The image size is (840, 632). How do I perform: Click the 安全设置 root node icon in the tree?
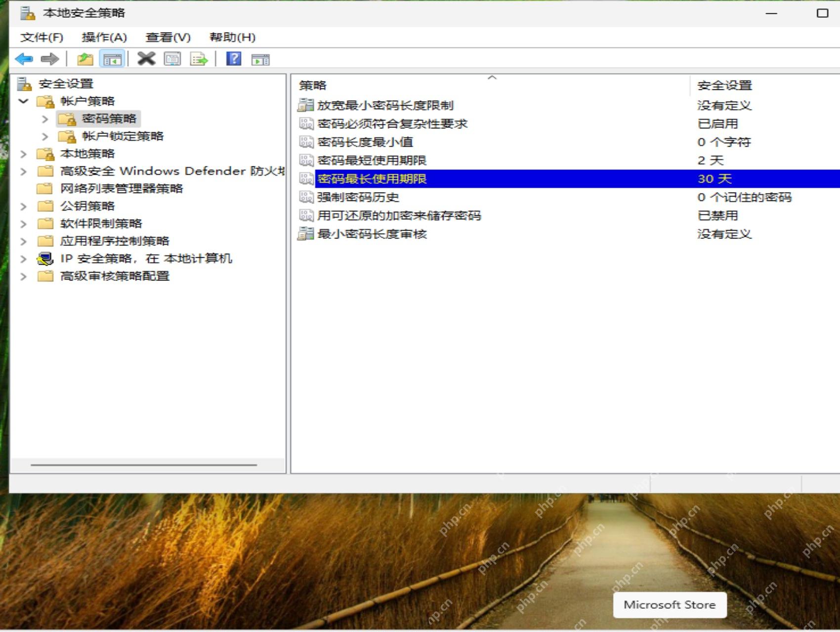click(x=25, y=83)
